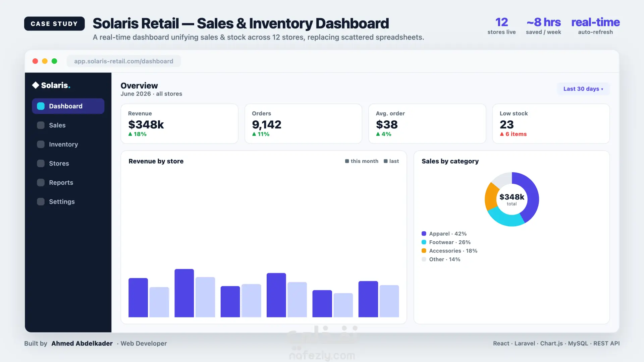Click the Revenue $348k card
This screenshot has width=644, height=362.
179,124
